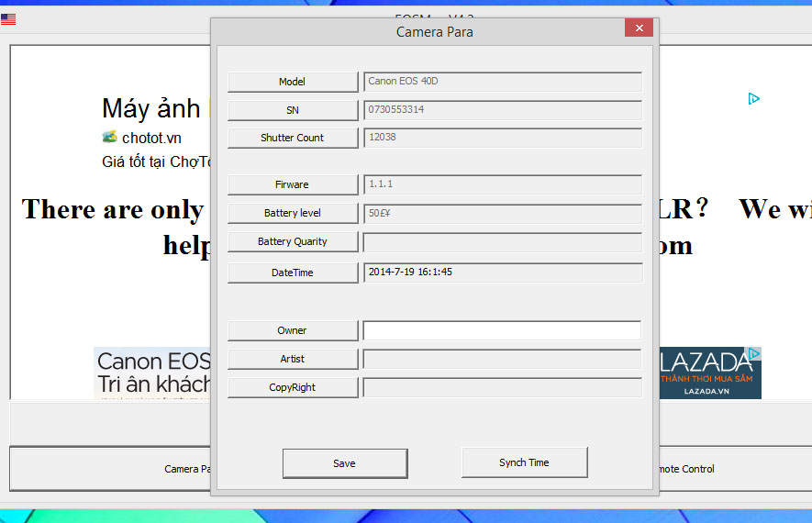Click the Synch Time button
Image resolution: width=812 pixels, height=523 pixels.
(x=524, y=462)
